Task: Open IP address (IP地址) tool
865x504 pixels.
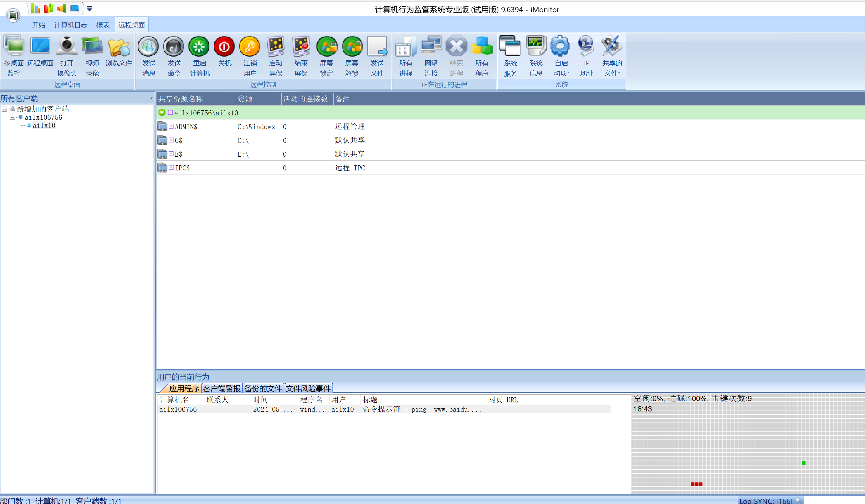Action: pyautogui.click(x=586, y=56)
